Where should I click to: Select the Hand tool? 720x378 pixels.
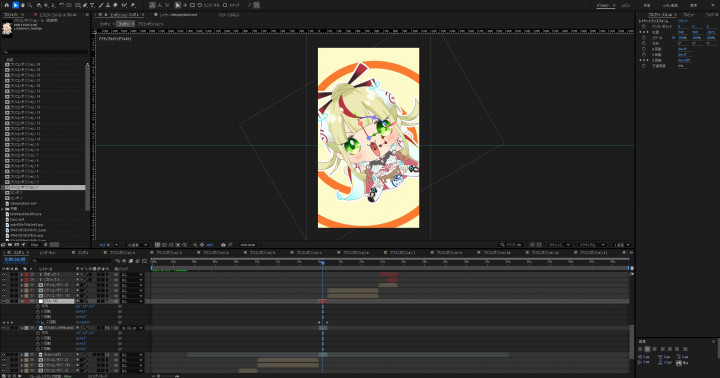click(x=22, y=5)
